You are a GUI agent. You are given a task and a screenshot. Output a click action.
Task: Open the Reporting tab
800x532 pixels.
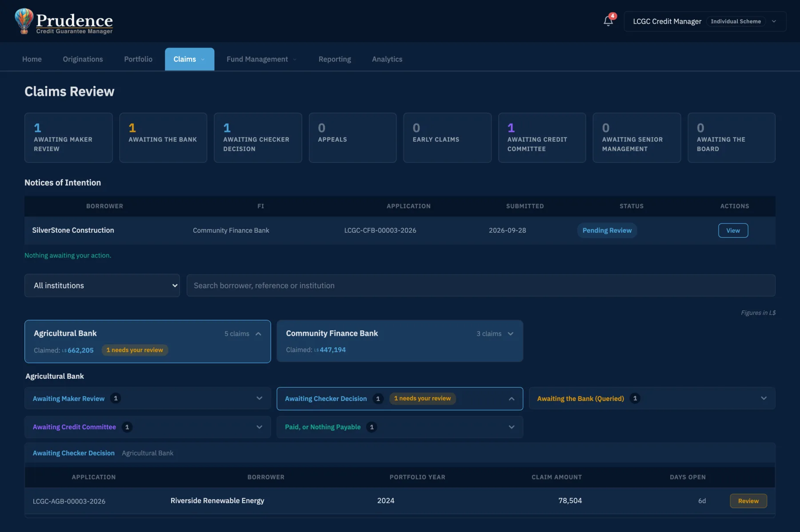click(x=335, y=59)
